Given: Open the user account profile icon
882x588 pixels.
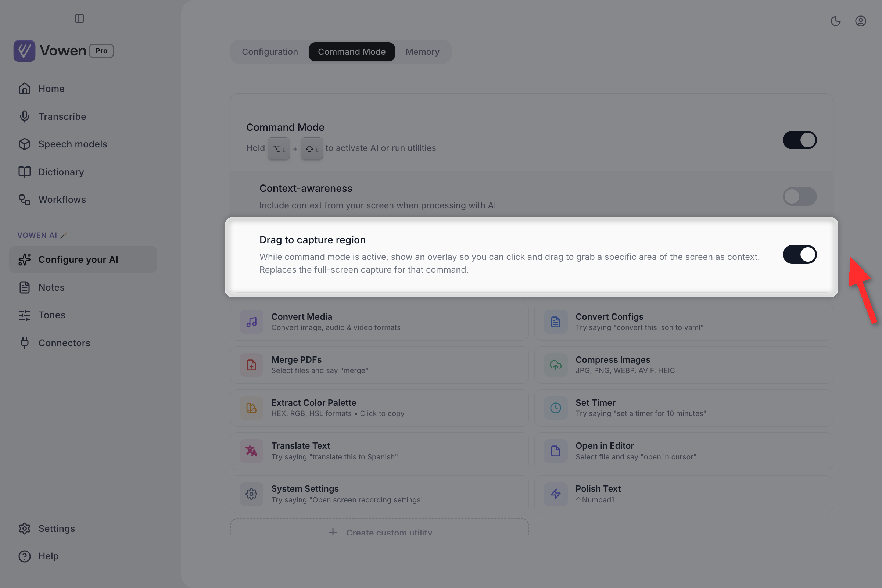Looking at the screenshot, I should [860, 21].
